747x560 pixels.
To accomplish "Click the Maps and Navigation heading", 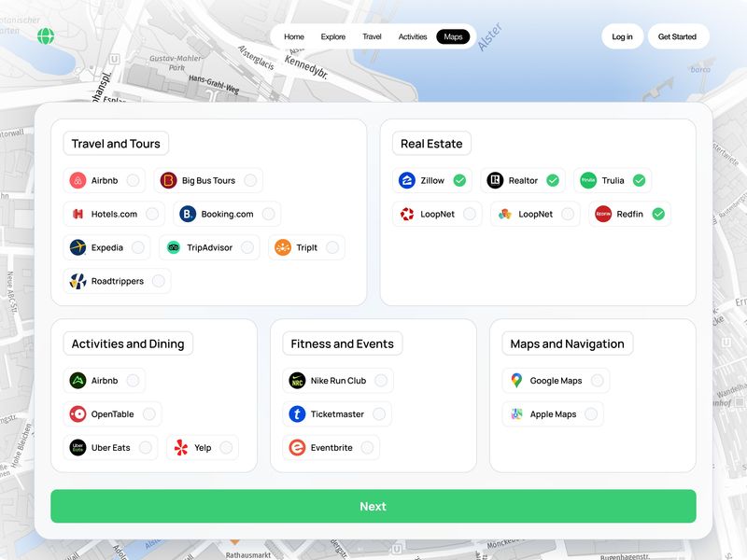I will (567, 343).
